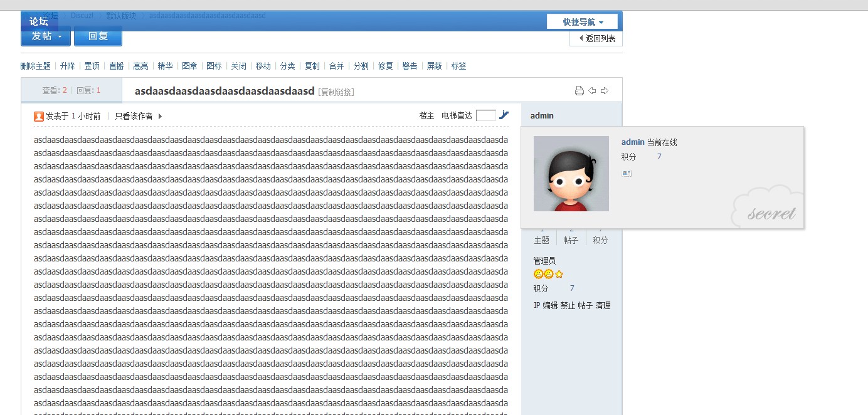Click 返回列表 button
This screenshot has width=868, height=415.
pos(596,38)
